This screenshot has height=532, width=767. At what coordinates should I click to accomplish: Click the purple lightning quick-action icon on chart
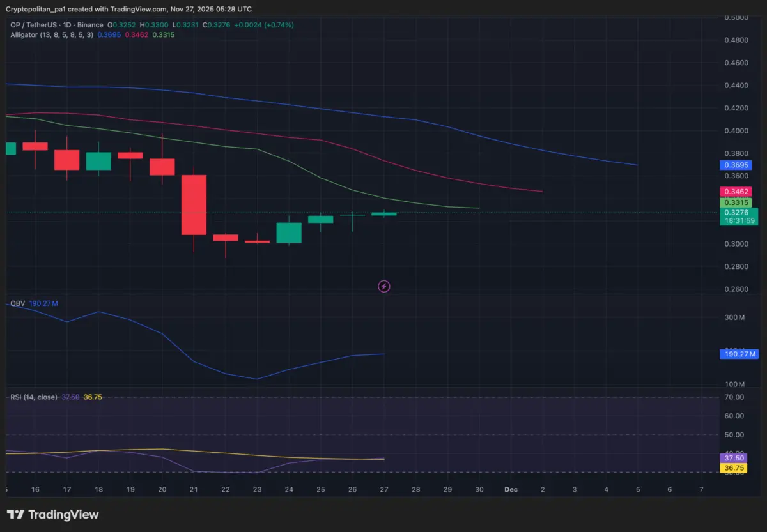383,286
